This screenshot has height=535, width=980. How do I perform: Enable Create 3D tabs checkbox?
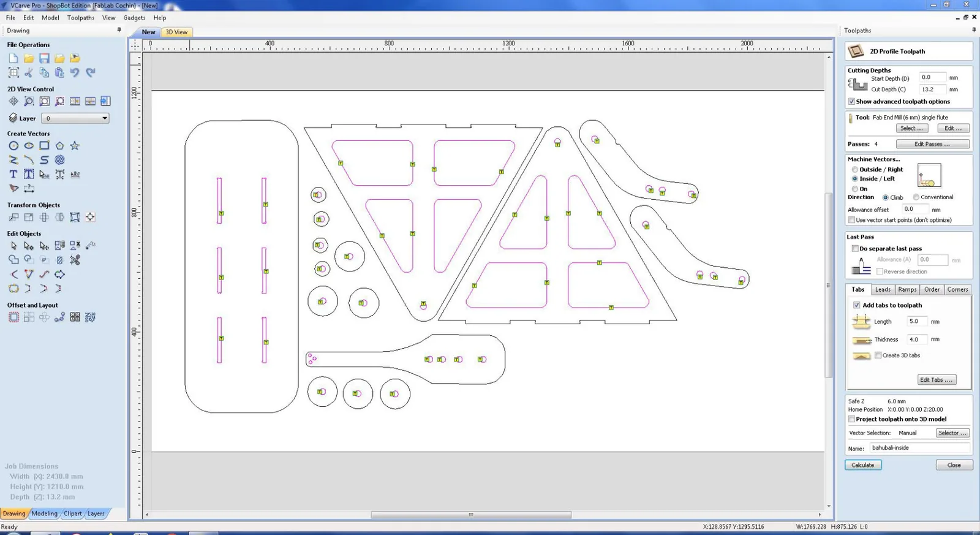[878, 355]
